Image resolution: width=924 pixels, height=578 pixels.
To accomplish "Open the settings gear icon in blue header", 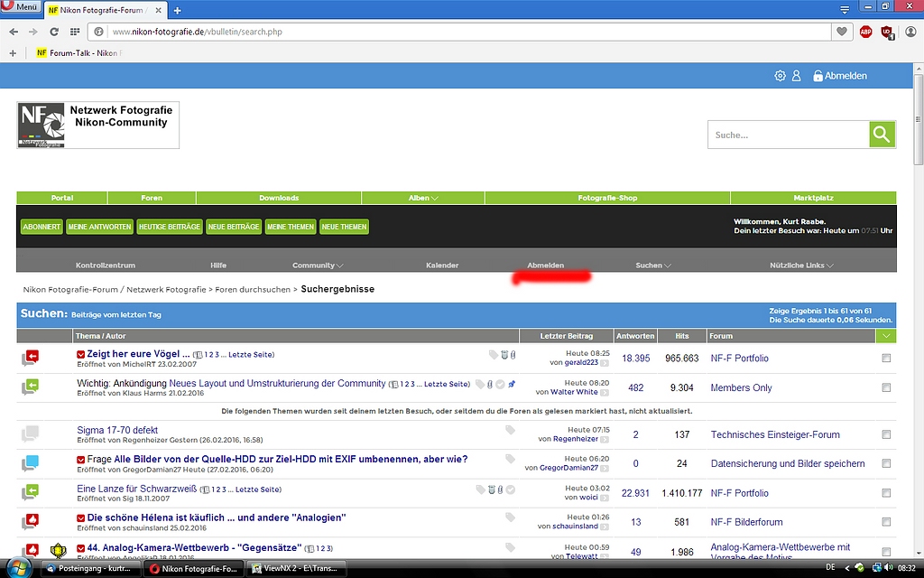I will click(x=780, y=76).
